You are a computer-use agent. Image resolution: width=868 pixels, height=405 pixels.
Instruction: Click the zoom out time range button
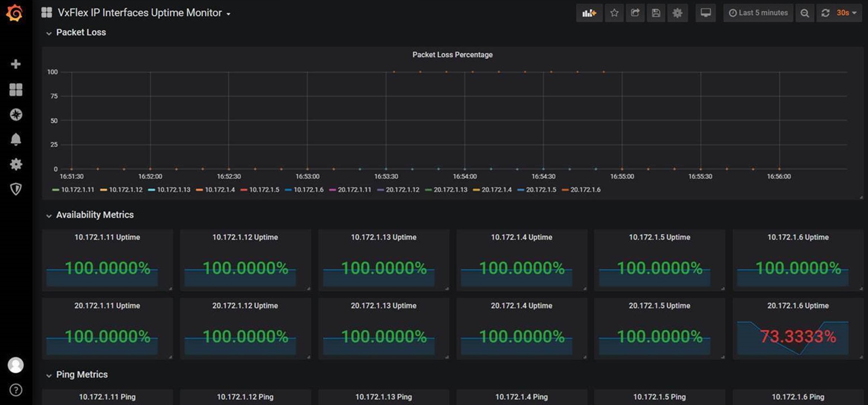[x=805, y=13]
